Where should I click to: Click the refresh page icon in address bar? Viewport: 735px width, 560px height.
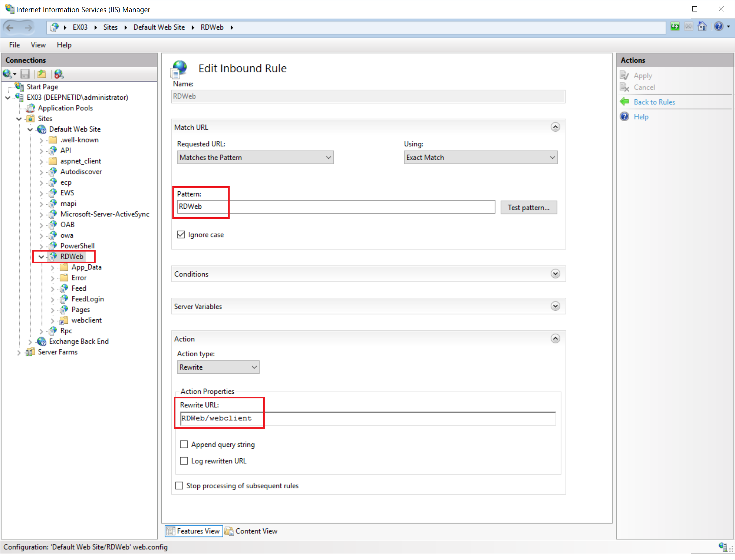[x=674, y=27]
